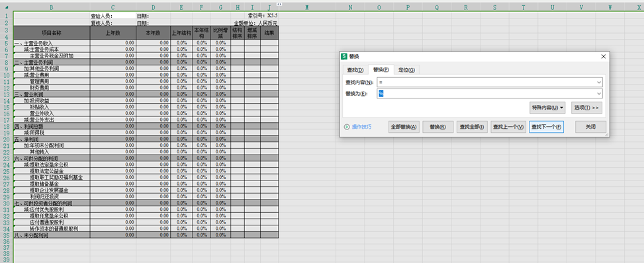Open the 操作技巧 link
Screen dimensions: 644x263
click(x=361, y=127)
